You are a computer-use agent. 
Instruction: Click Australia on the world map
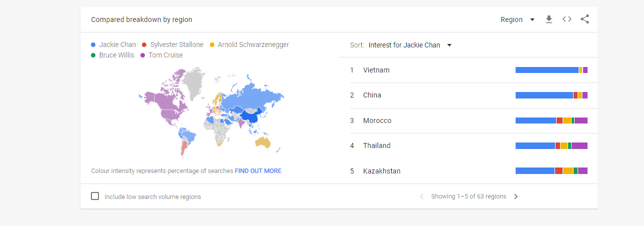pos(262,142)
